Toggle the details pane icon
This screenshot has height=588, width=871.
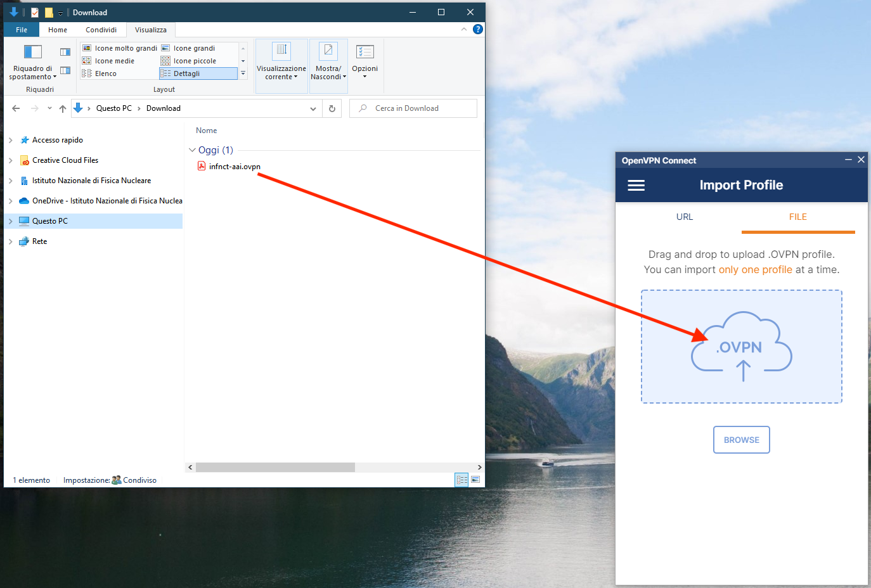(65, 70)
